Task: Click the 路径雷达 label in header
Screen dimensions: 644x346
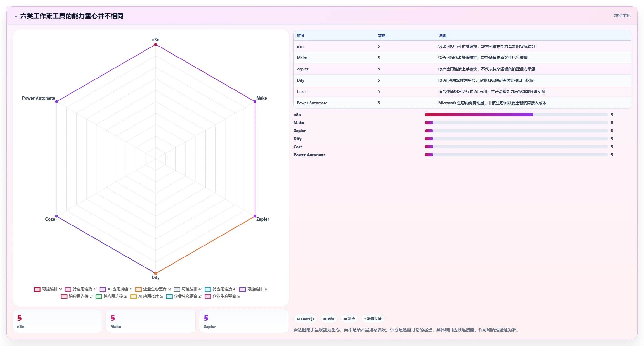Action: pyautogui.click(x=622, y=16)
